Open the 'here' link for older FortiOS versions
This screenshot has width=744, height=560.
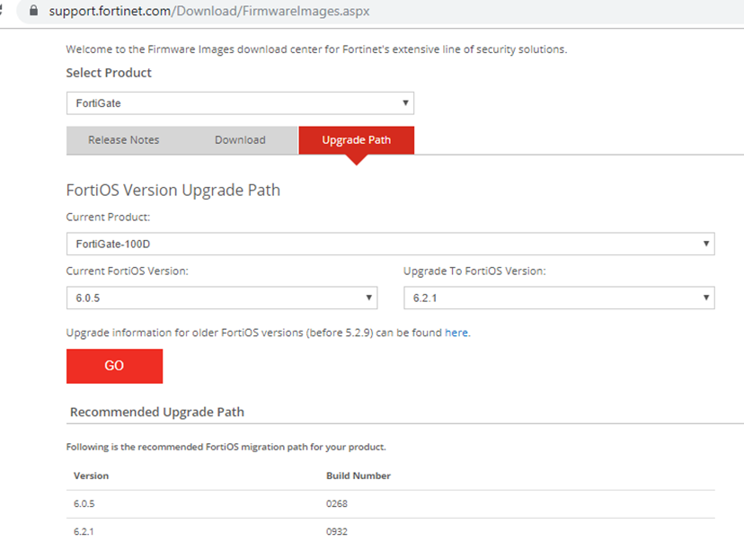pos(456,333)
